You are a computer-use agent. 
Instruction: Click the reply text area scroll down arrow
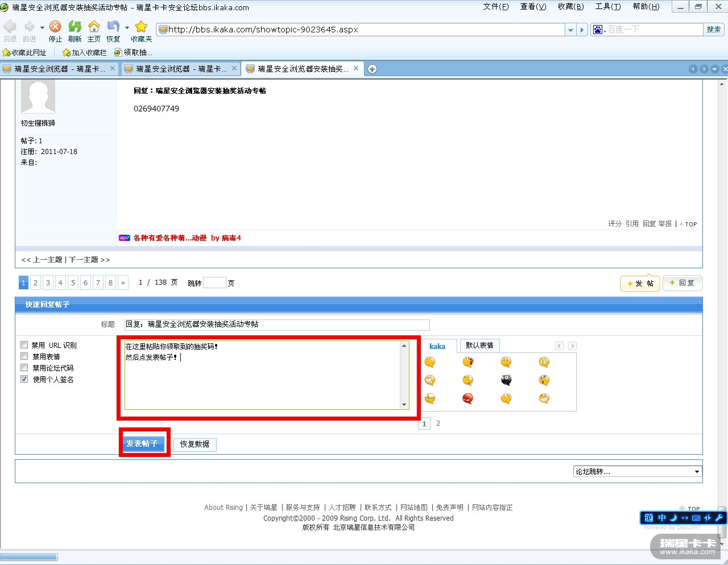[x=404, y=405]
